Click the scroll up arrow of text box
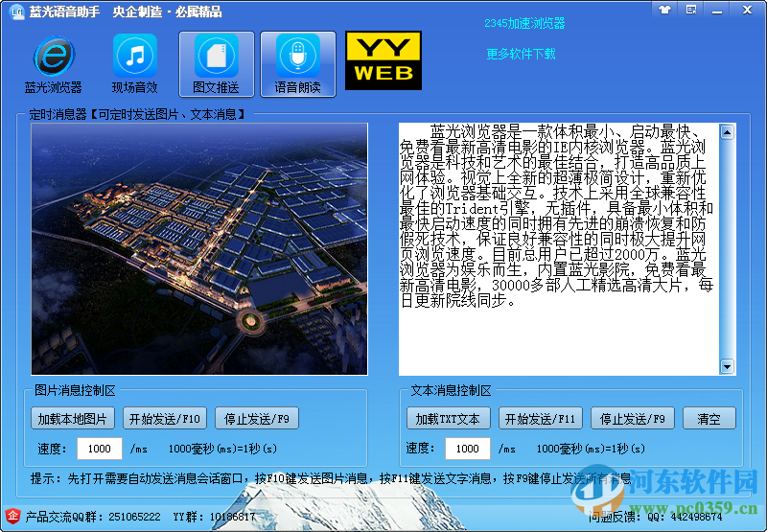The height and width of the screenshot is (532, 767). [727, 132]
